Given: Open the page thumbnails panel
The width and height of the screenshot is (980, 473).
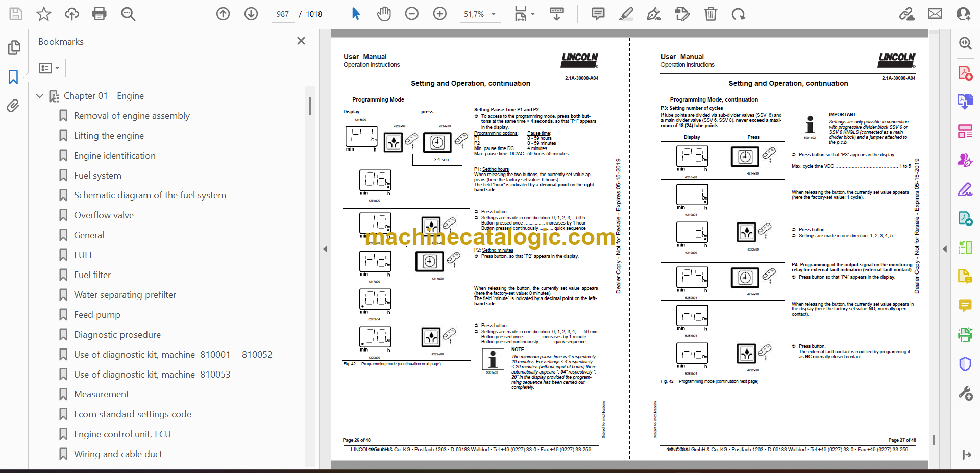Looking at the screenshot, I should (x=14, y=47).
